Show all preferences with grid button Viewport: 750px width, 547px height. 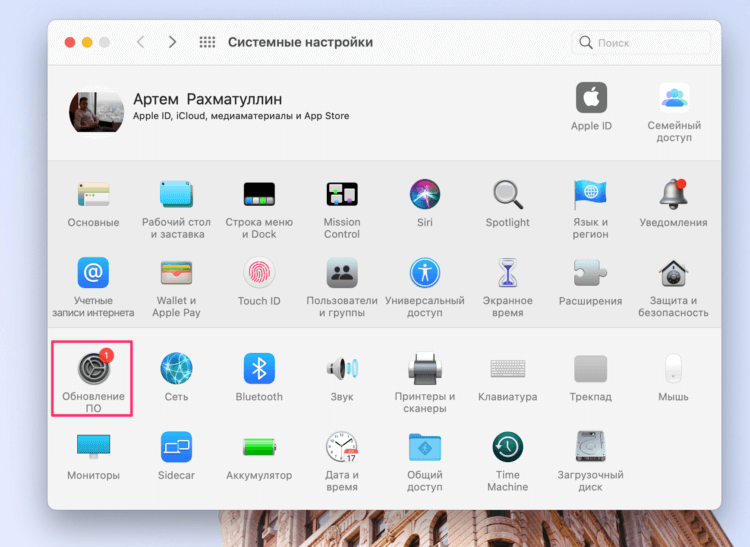point(207,42)
